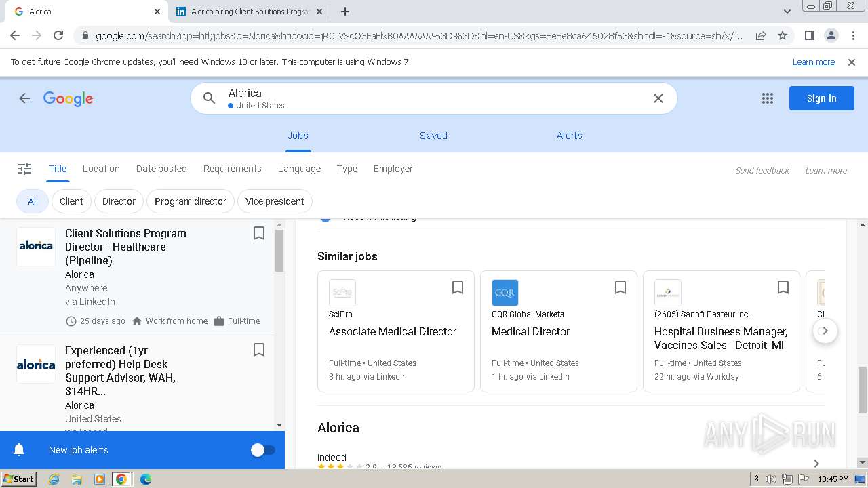Switch to the Alerts tab
This screenshot has width=868, height=488.
(x=570, y=136)
